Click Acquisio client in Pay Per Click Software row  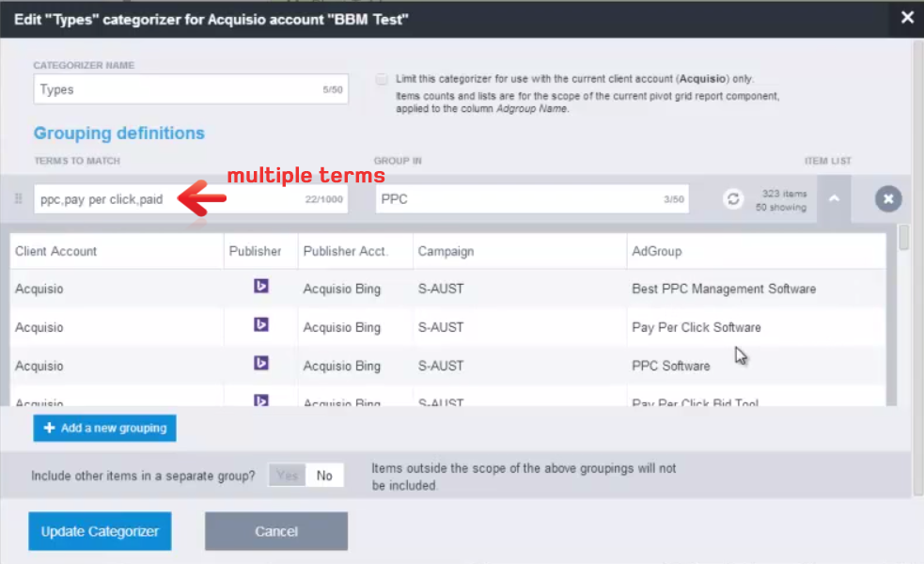coord(39,327)
